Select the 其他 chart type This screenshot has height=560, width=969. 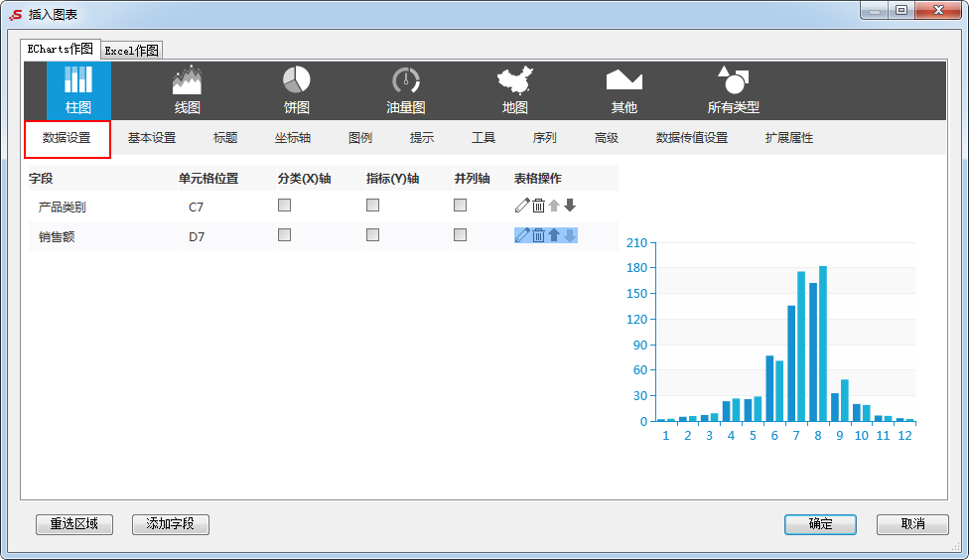click(624, 90)
